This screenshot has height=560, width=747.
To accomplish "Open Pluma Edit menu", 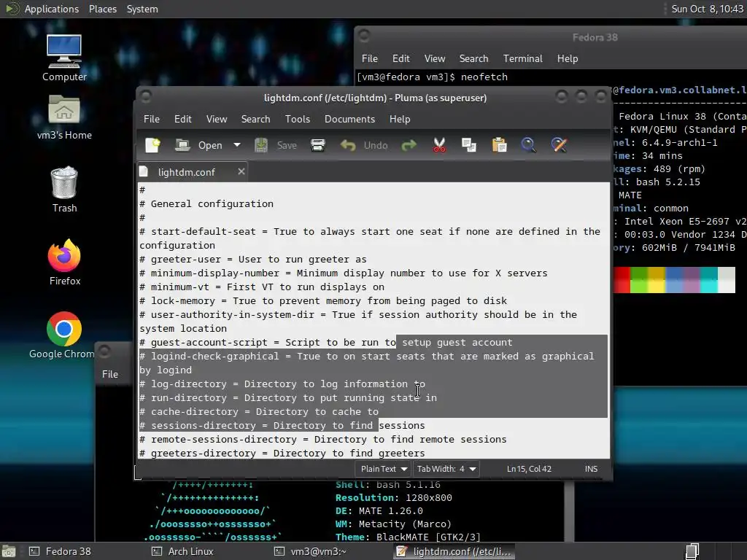I will [182, 119].
